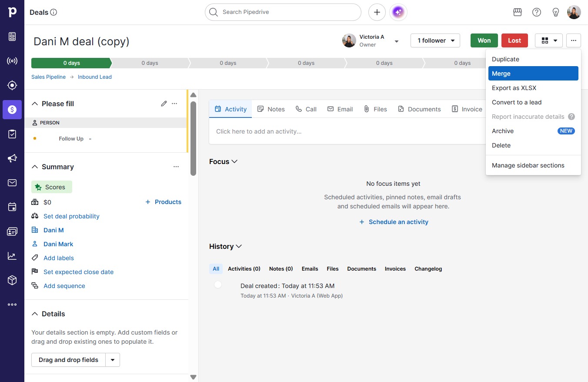
Task: Open the AI assistant sparkle button
Action: (398, 12)
